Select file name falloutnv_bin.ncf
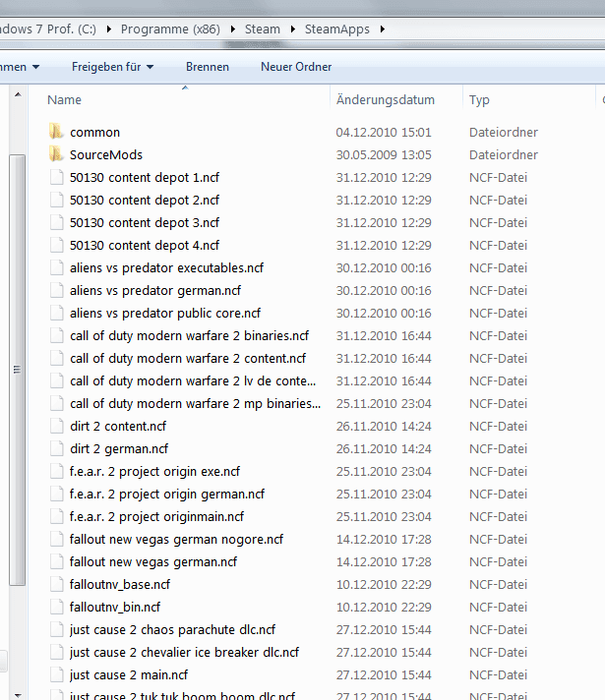Screen dimensions: 605x700 115,608
